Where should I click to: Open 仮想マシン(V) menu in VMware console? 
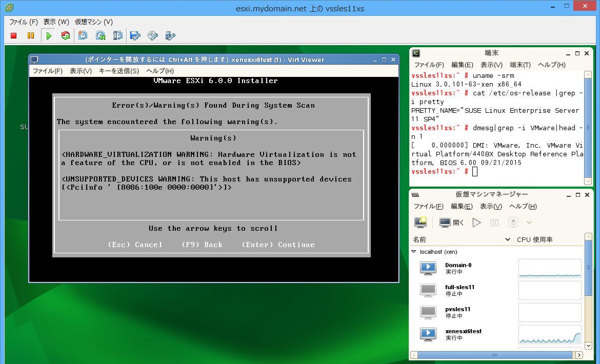pos(94,22)
